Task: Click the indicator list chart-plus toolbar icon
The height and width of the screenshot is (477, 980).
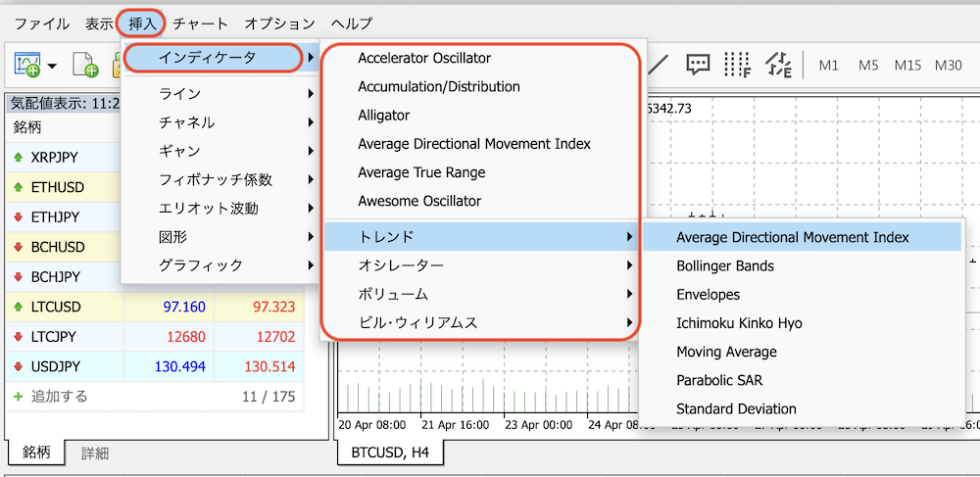Action: 26,65
